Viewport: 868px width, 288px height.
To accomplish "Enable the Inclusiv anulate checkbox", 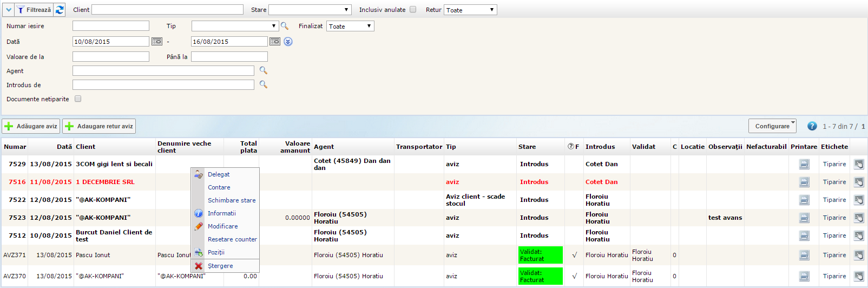I will click(413, 10).
